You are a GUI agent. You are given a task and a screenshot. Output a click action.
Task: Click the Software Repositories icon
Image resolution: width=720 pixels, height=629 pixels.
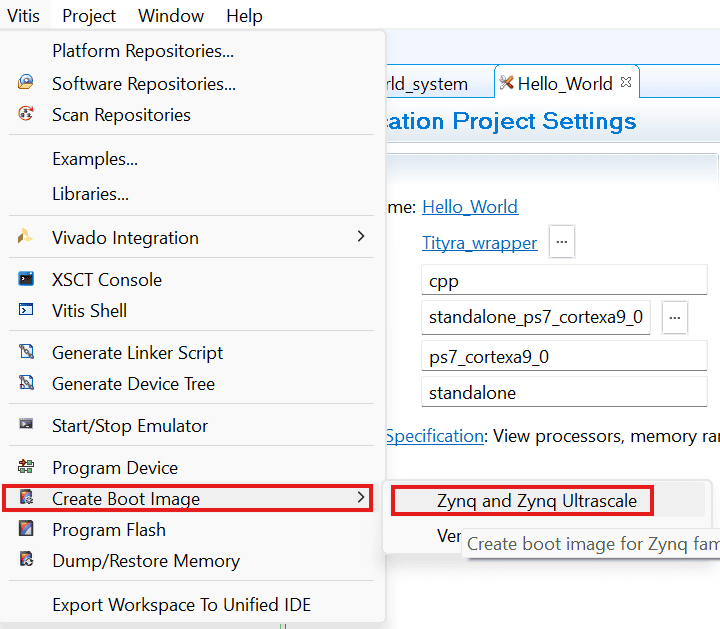(26, 84)
